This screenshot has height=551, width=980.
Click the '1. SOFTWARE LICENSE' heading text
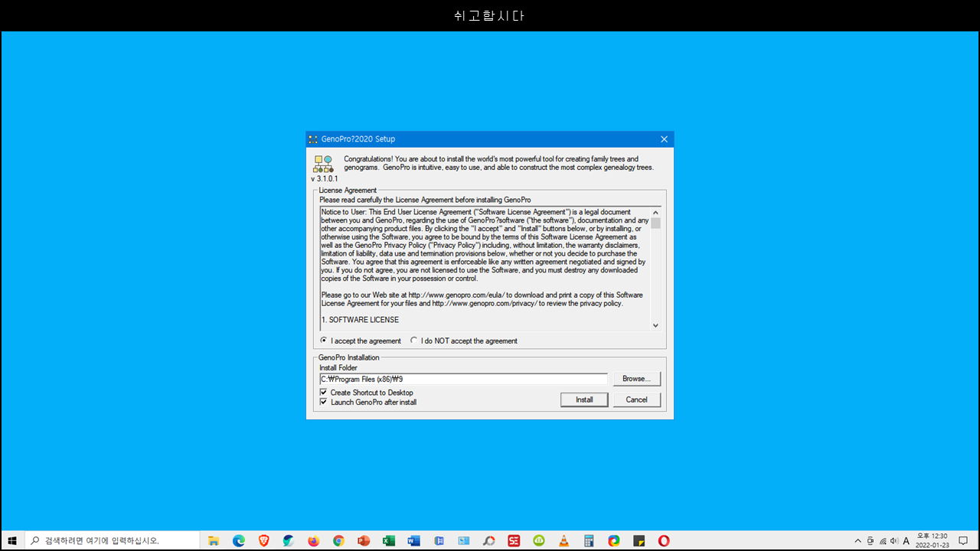(x=360, y=320)
